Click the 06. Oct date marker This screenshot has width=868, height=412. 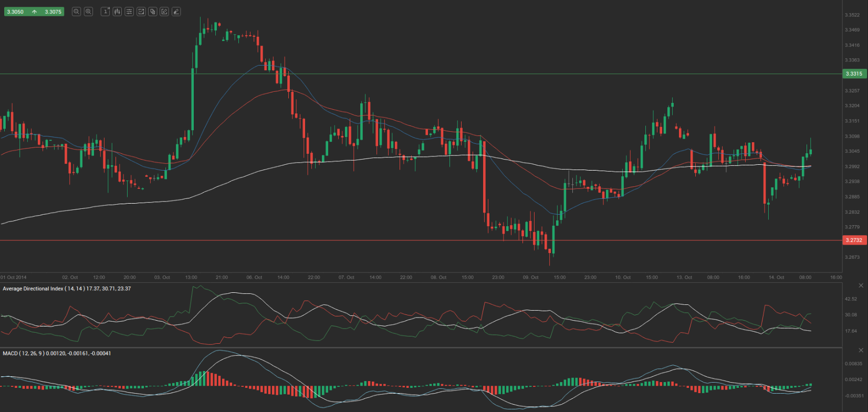click(254, 277)
